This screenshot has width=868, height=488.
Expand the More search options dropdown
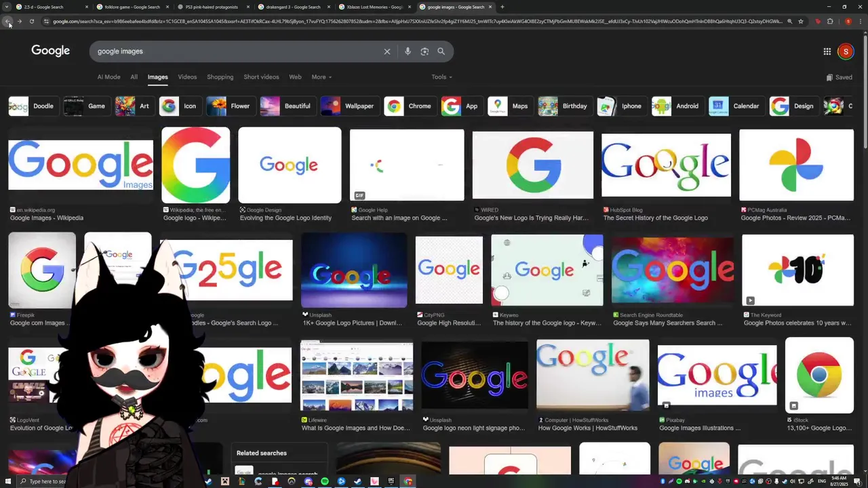[x=321, y=77]
